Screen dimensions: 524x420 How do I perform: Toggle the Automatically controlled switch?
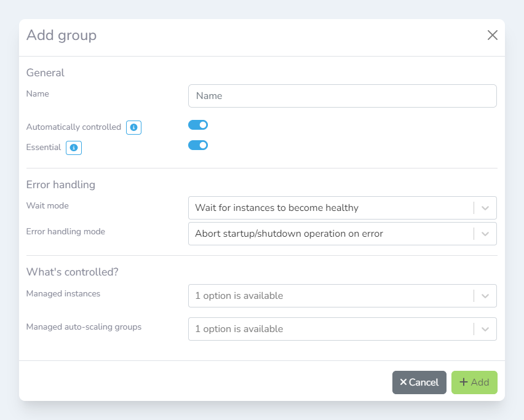pos(198,125)
